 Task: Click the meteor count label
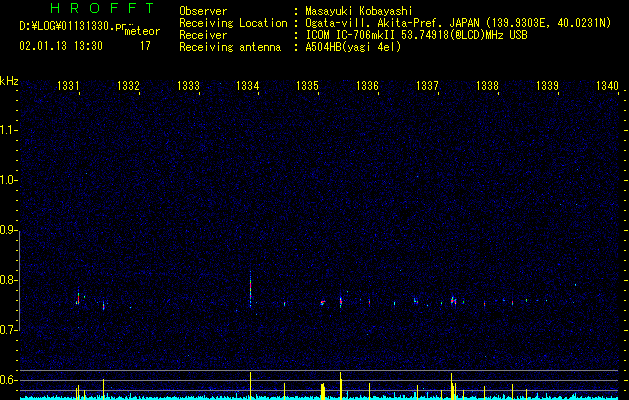(142, 31)
